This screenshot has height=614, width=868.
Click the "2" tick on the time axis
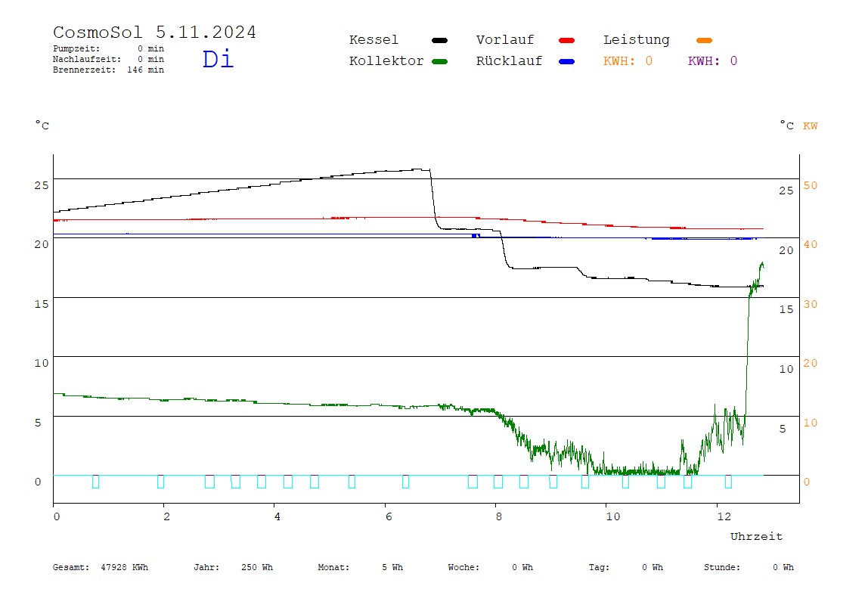pos(166,516)
